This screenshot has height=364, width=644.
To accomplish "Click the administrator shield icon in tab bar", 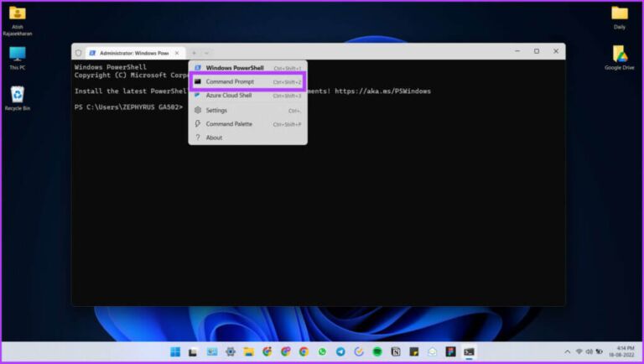I will (x=79, y=53).
